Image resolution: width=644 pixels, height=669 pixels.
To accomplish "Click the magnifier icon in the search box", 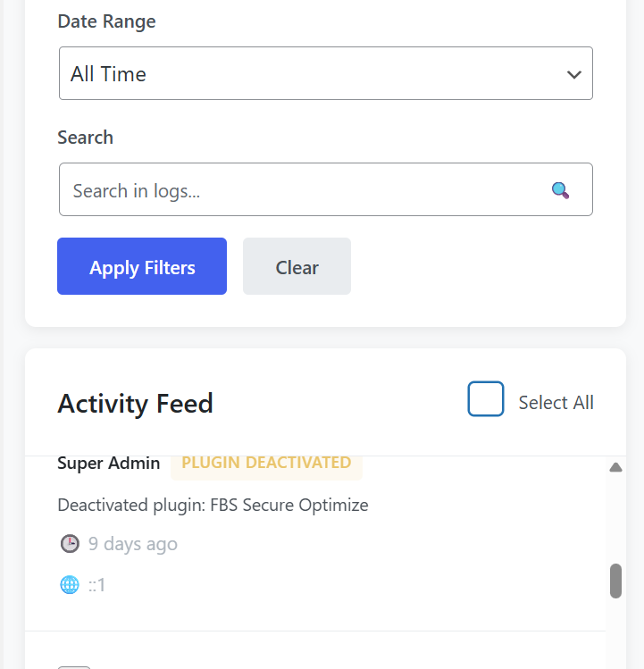I will click(x=560, y=190).
